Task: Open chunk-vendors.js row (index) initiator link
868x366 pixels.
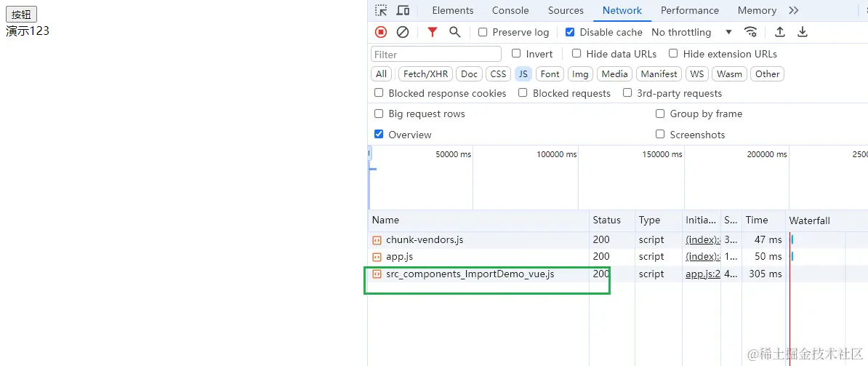Action: pyautogui.click(x=703, y=240)
